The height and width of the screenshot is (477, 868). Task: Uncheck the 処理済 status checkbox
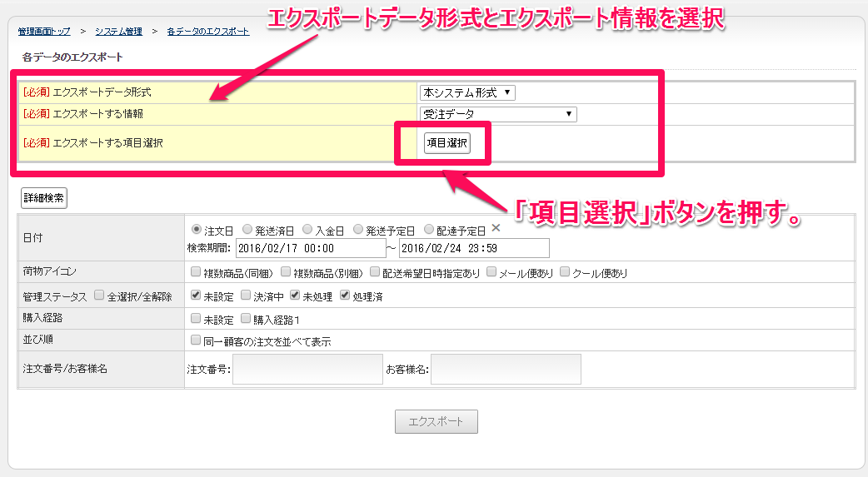click(345, 296)
